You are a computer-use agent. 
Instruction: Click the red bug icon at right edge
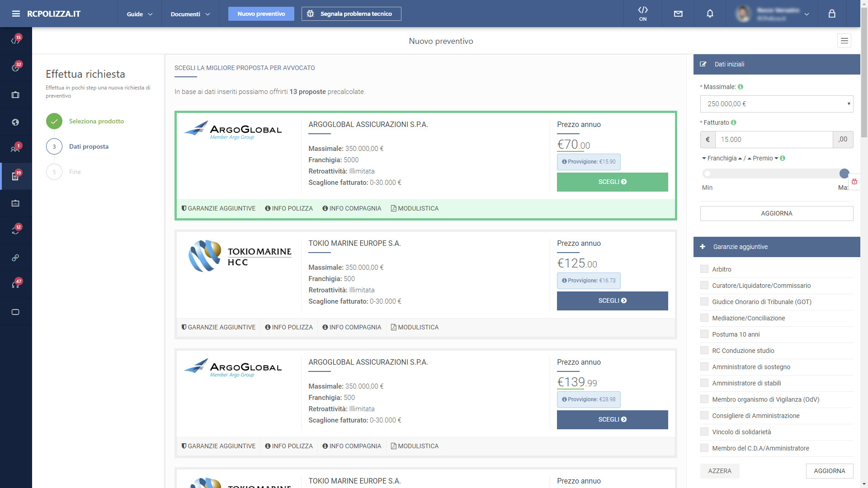854,182
